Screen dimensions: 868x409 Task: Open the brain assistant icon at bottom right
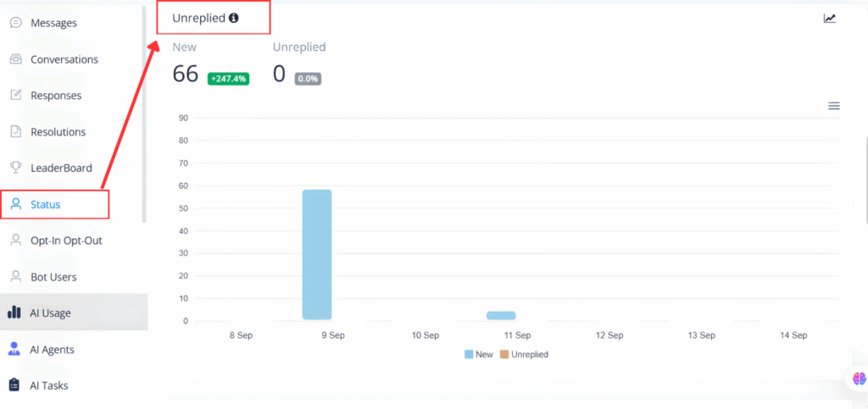click(x=859, y=379)
